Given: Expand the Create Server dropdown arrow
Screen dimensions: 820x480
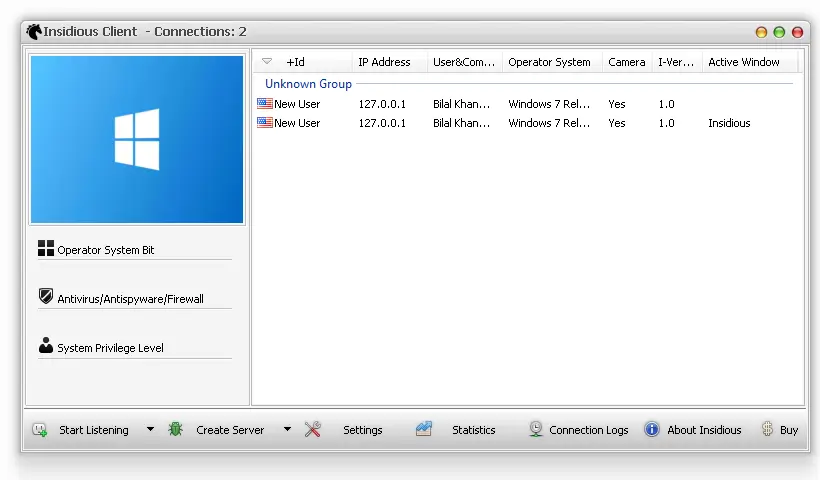Looking at the screenshot, I should point(287,430).
